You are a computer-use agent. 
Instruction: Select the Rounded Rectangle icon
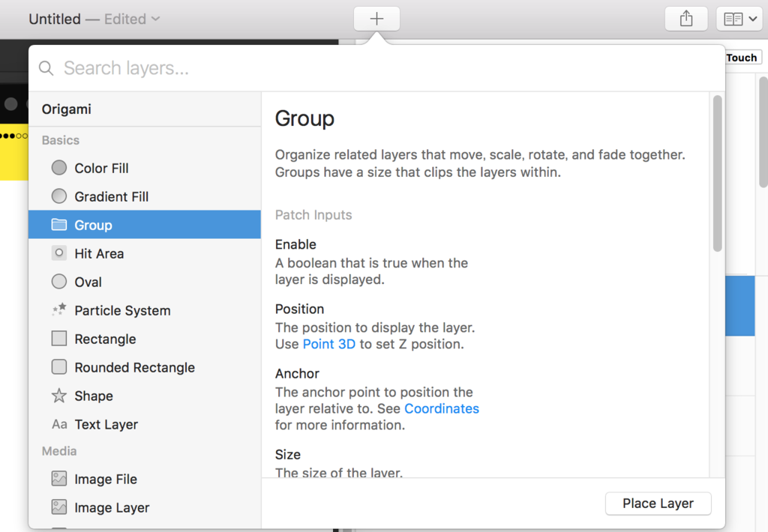pos(58,366)
